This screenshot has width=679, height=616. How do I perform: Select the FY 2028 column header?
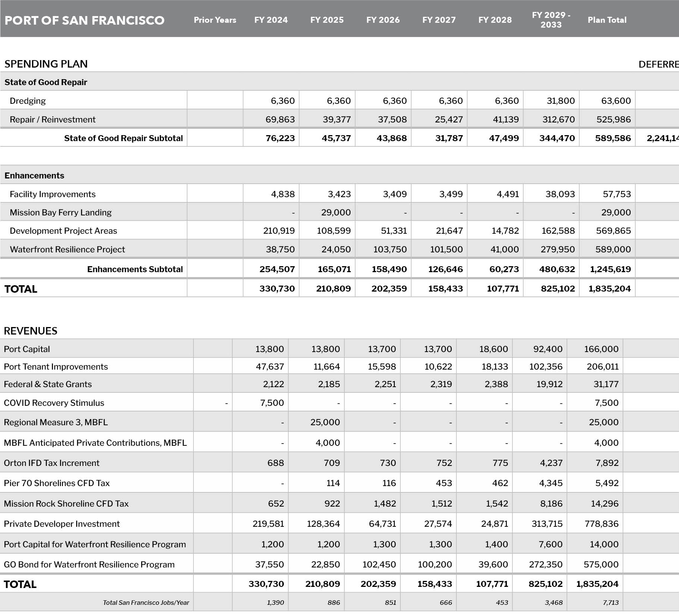tap(495, 20)
